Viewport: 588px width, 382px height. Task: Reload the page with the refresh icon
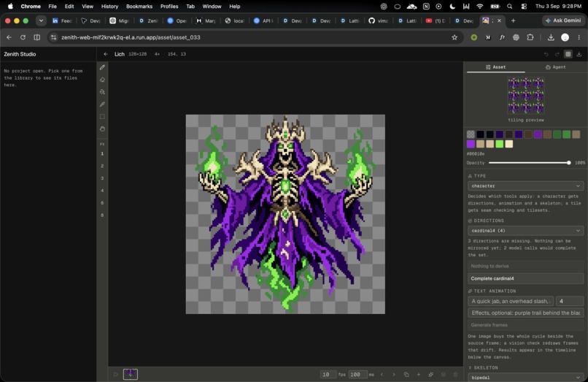(x=23, y=37)
